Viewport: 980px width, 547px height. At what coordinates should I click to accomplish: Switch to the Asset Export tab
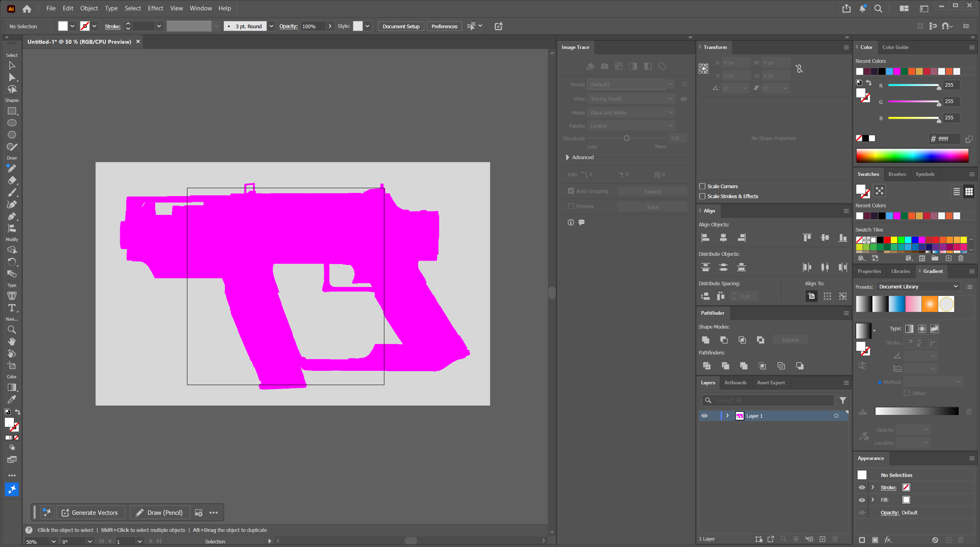point(771,383)
